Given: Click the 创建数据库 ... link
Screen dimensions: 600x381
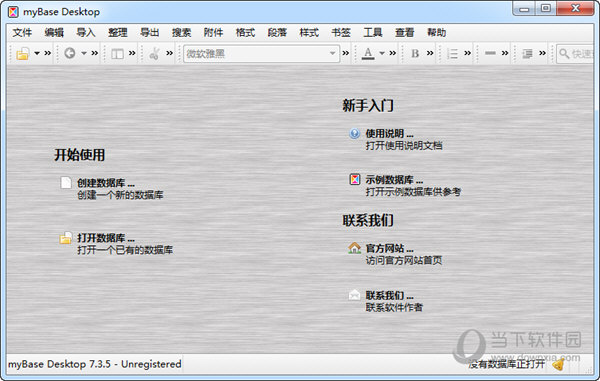Looking at the screenshot, I should (x=106, y=183).
